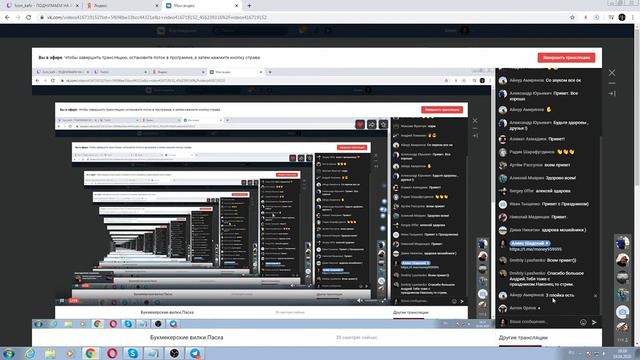The width and height of the screenshot is (640, 360).
Task: Open the Другие трансляции section
Action: pos(523,338)
